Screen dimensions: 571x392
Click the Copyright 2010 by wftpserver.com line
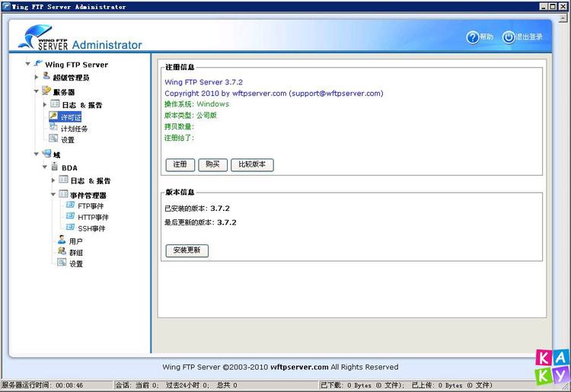(274, 93)
